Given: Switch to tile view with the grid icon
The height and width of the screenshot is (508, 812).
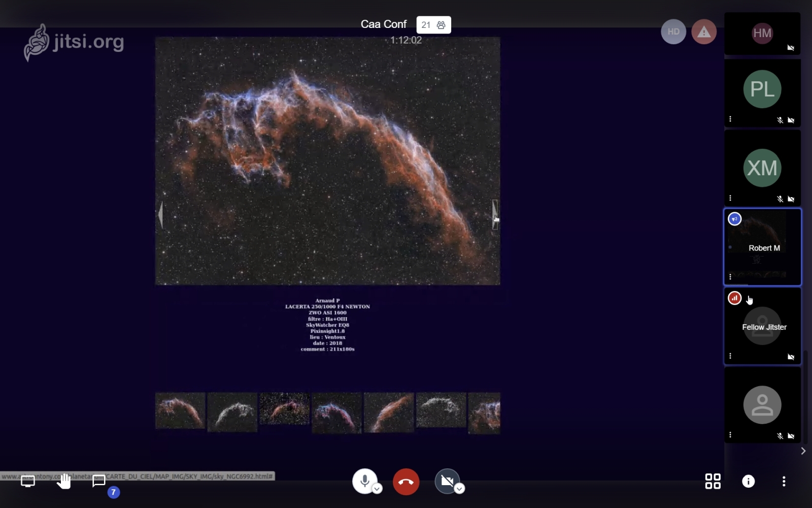Looking at the screenshot, I should click(x=713, y=481).
